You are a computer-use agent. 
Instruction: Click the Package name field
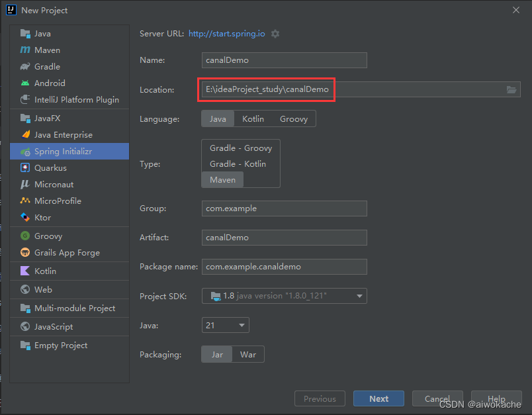click(285, 267)
